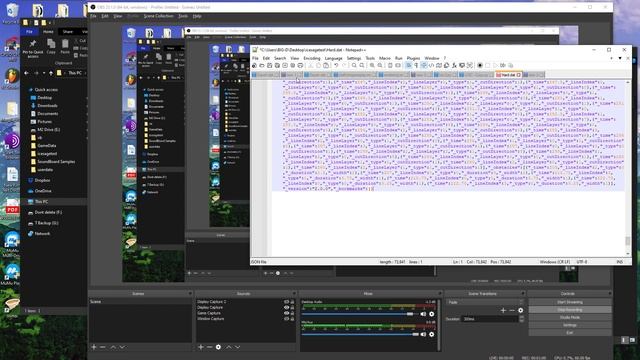The width and height of the screenshot is (640, 360).
Task: Open the Home tab in File Explorer
Action: [48, 32]
